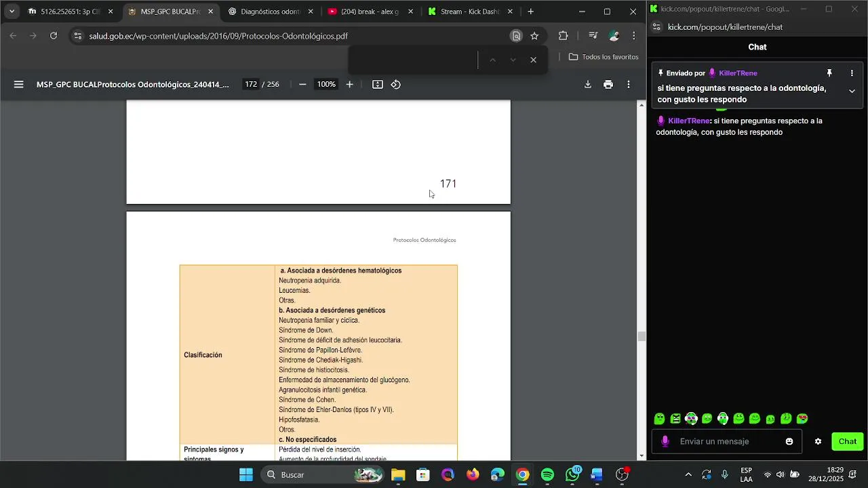Open chat settings gear icon
868x488 pixels.
(818, 441)
